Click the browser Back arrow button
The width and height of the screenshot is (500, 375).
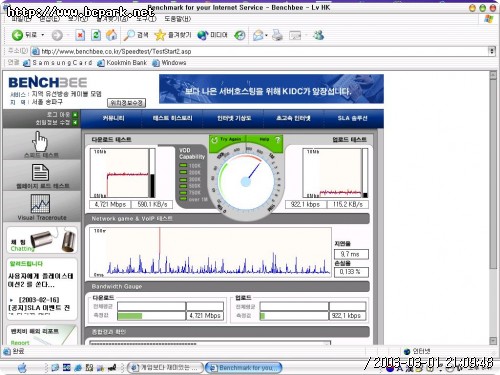pos(17,35)
